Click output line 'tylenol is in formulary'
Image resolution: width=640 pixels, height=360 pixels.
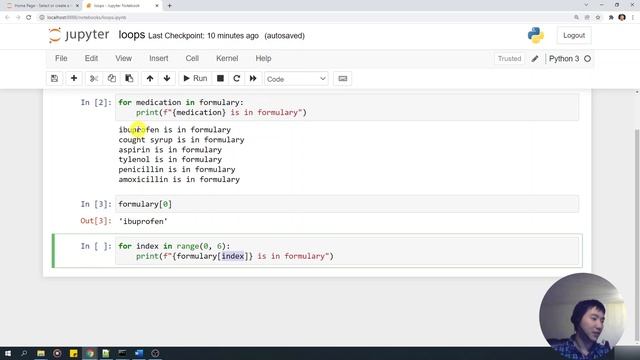click(x=170, y=160)
